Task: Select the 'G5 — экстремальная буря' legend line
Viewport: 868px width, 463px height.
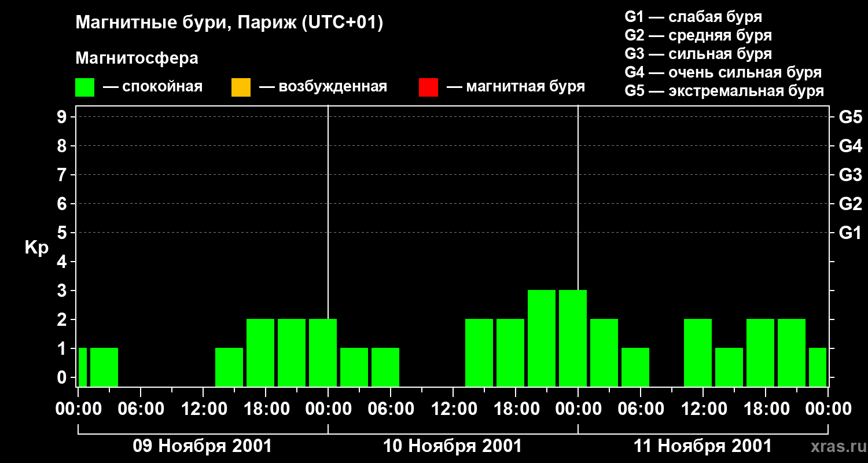Action: tap(724, 91)
